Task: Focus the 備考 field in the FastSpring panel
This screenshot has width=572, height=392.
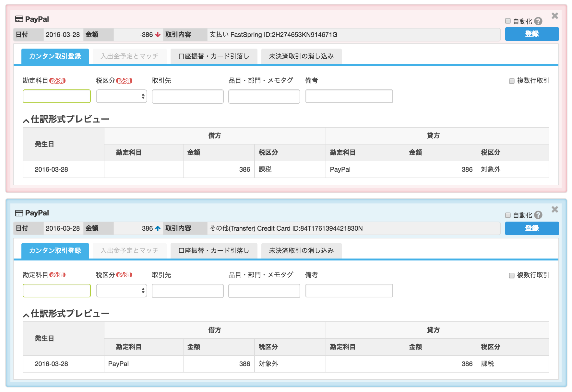Action: (x=349, y=96)
